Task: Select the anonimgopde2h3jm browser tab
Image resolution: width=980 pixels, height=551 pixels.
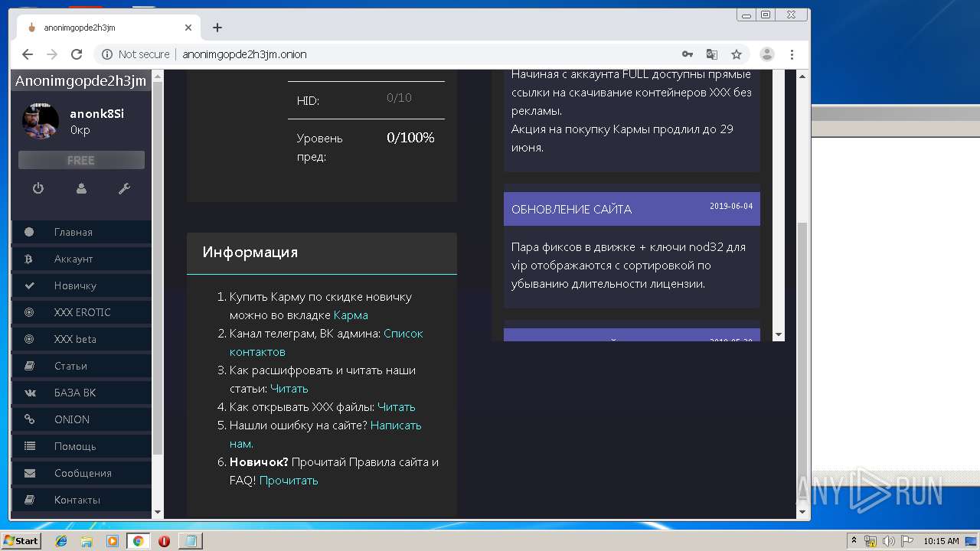Action: [109, 28]
